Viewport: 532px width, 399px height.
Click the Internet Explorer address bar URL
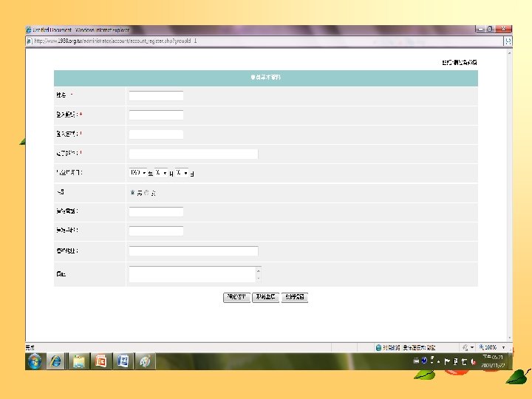point(115,41)
